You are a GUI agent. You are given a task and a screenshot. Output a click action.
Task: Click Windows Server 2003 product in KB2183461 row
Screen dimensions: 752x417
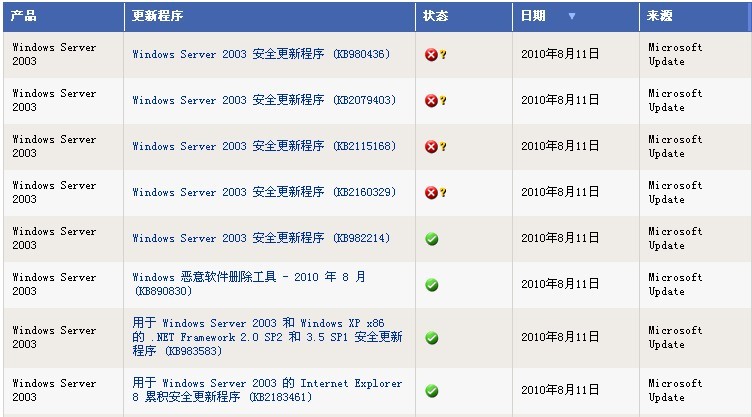click(x=54, y=390)
